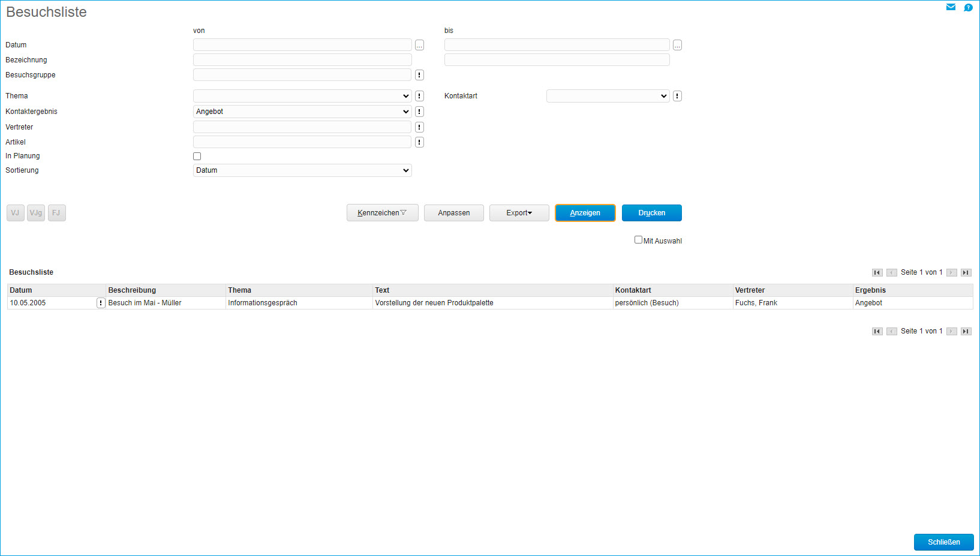This screenshot has width=980, height=556.
Task: Go to last page in top pager
Action: (966, 272)
